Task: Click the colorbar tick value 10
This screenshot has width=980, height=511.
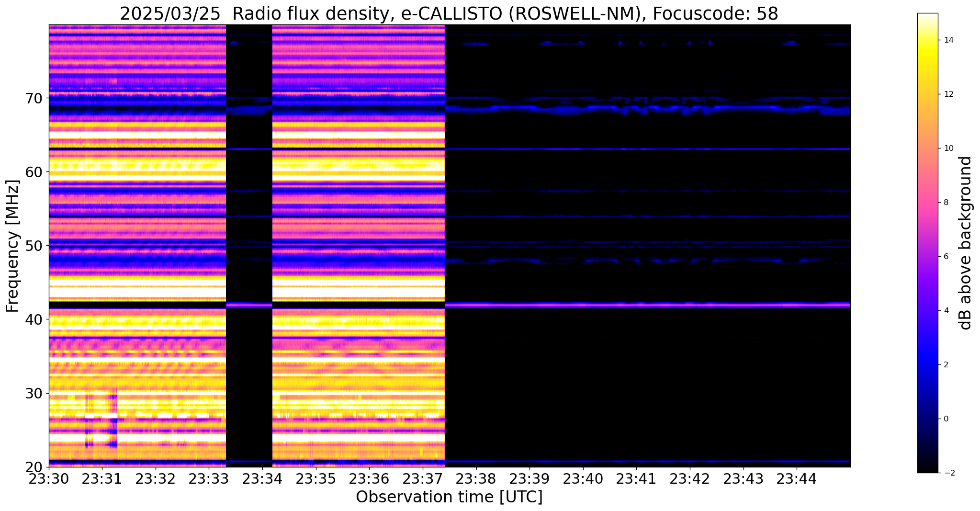Action: coord(948,148)
